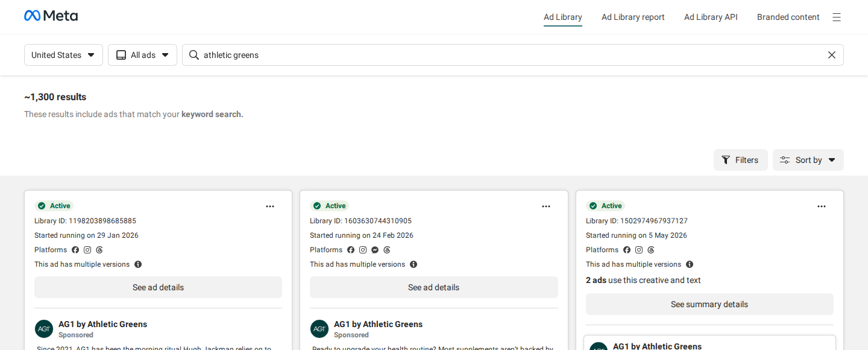This screenshot has width=868, height=350.
Task: Click multiple versions info icon on 24 Feb ad
Action: click(x=414, y=264)
